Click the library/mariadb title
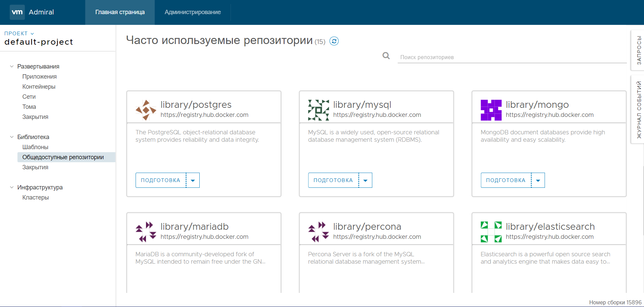The image size is (644, 307). (195, 227)
